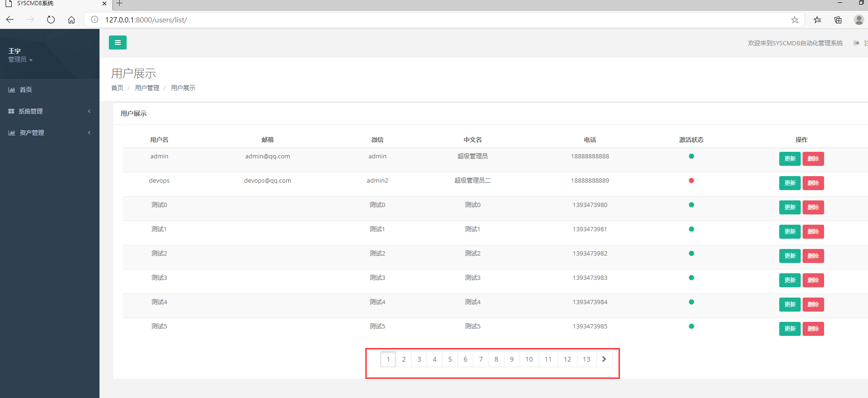This screenshot has height=398, width=868.
Task: Click 更新 button for admin user
Action: pos(790,159)
